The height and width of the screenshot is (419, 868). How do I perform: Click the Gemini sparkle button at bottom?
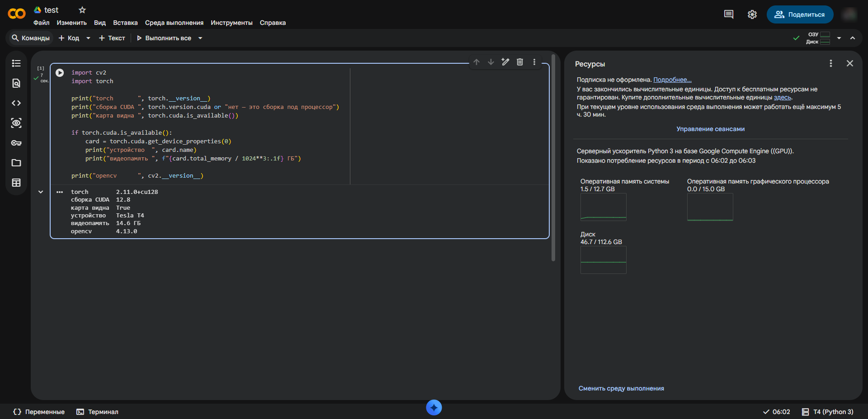click(x=434, y=408)
